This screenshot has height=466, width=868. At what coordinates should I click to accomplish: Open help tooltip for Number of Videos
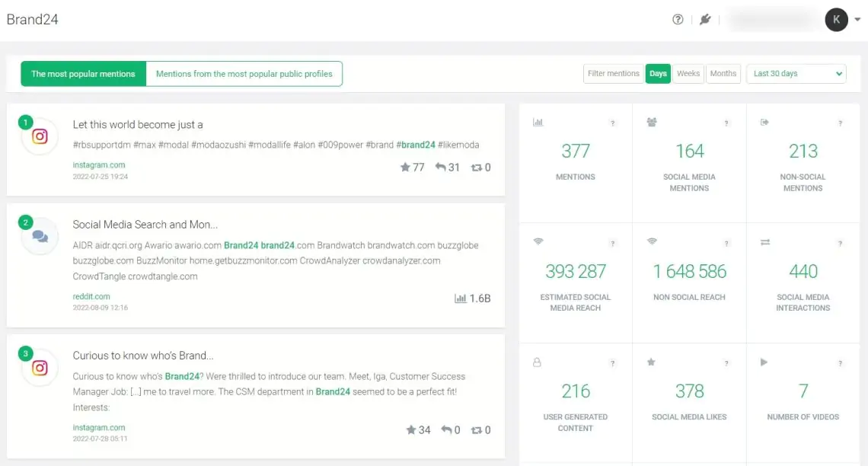[840, 364]
